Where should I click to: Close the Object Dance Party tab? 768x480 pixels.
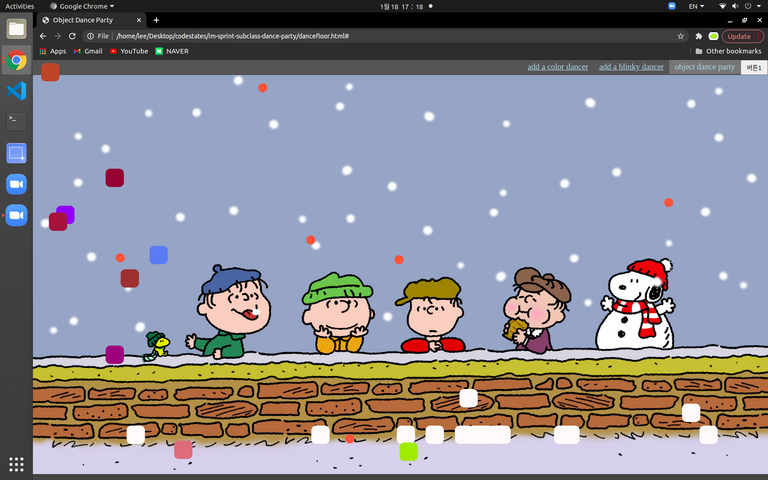[139, 20]
